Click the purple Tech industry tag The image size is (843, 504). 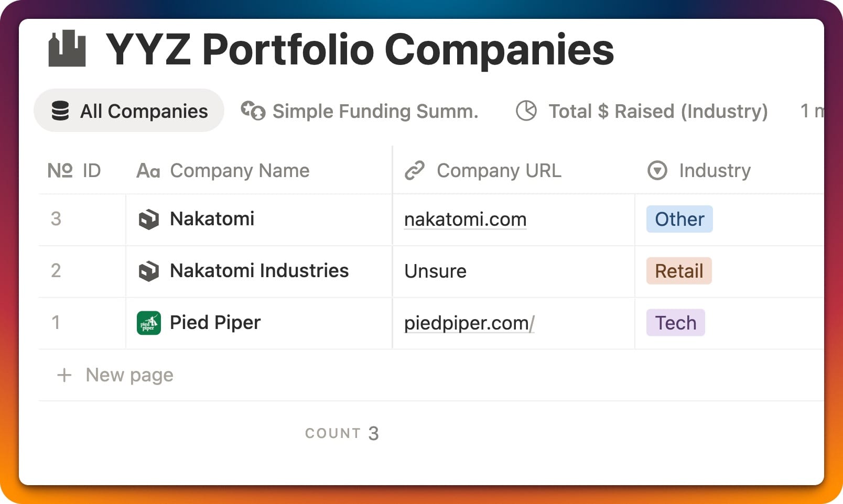tap(675, 323)
